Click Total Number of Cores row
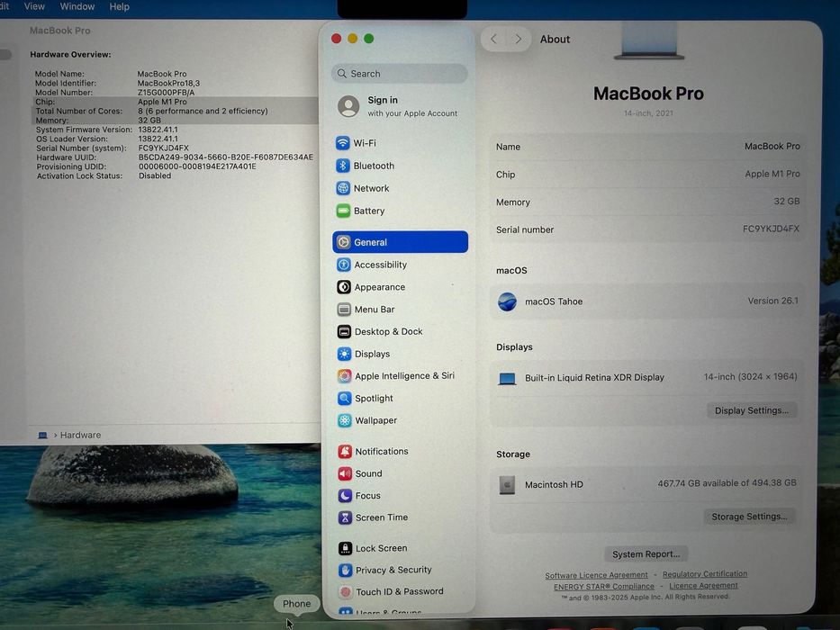 (x=175, y=111)
